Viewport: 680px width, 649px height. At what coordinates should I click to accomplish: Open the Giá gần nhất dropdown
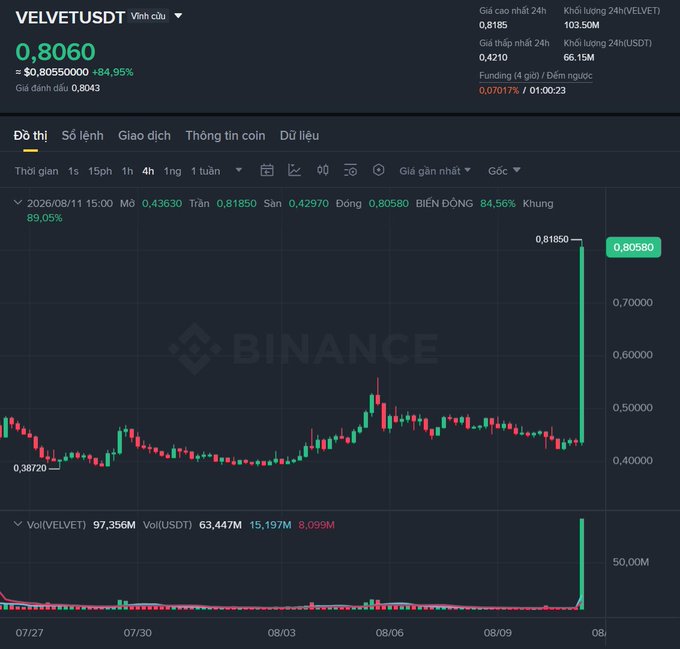(x=435, y=171)
